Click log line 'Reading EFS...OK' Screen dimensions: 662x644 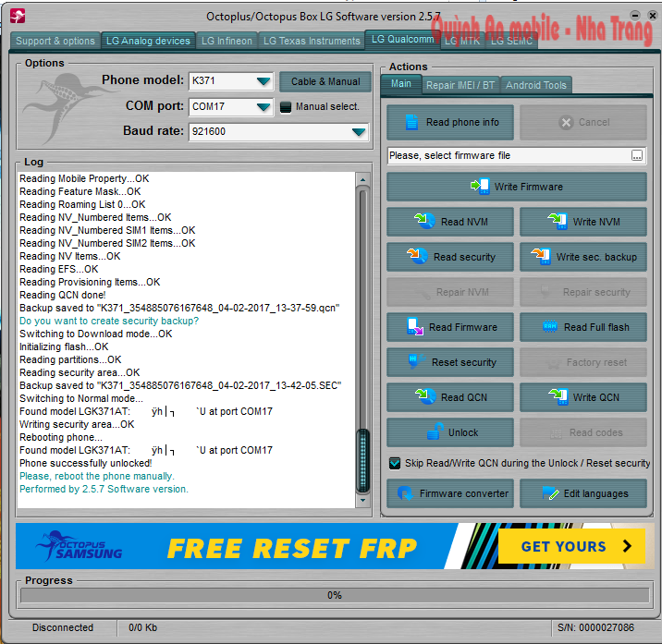coord(58,269)
